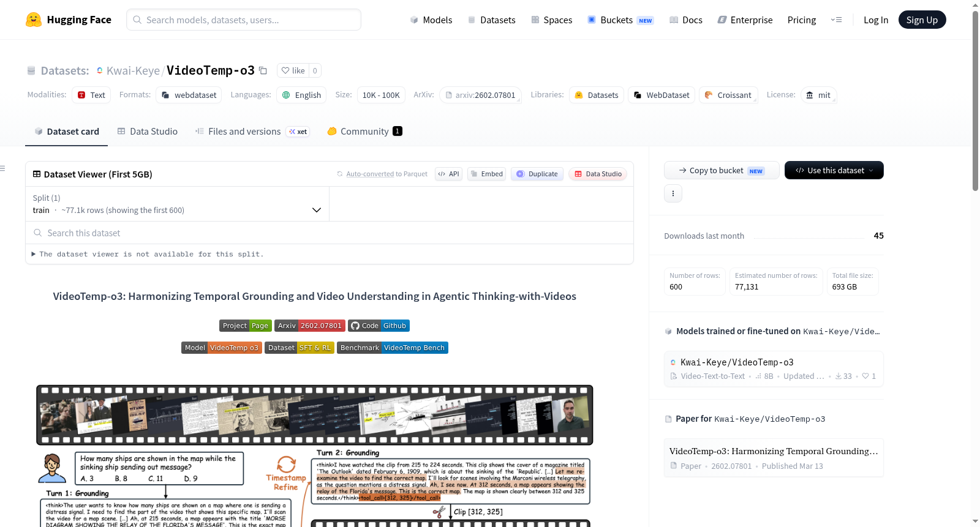Open the arxiv:2602.07801 tag
Screen dimensions: 980x527
coord(480,95)
